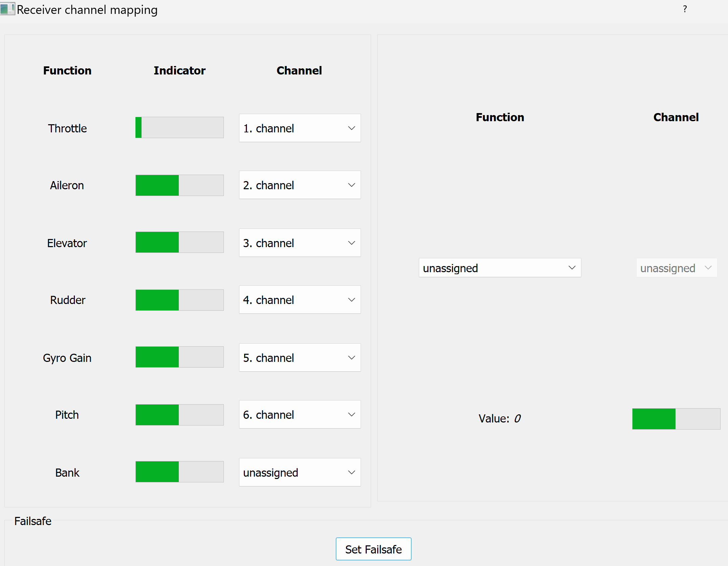This screenshot has height=566, width=728.
Task: Click the Gyro Gain function label
Action: click(67, 358)
